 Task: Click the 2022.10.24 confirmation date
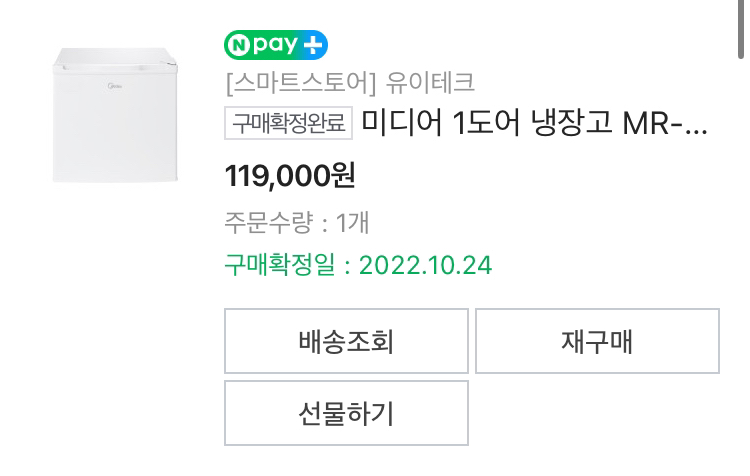425,266
